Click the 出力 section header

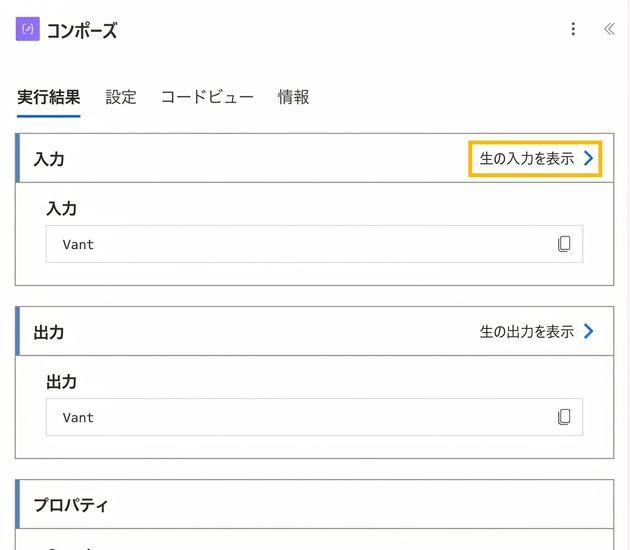(x=315, y=331)
